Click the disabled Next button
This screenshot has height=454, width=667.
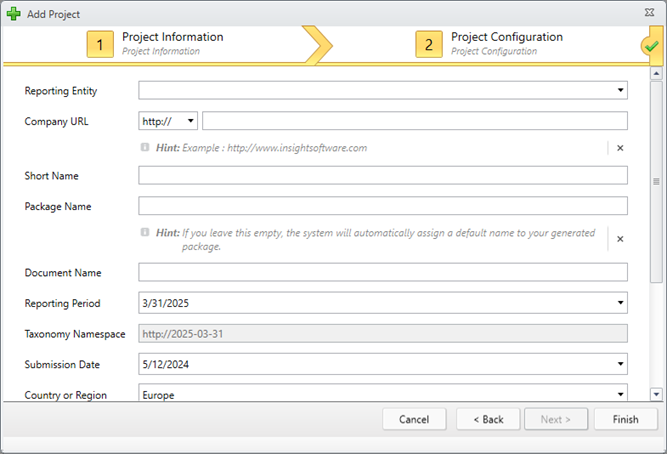(x=556, y=420)
